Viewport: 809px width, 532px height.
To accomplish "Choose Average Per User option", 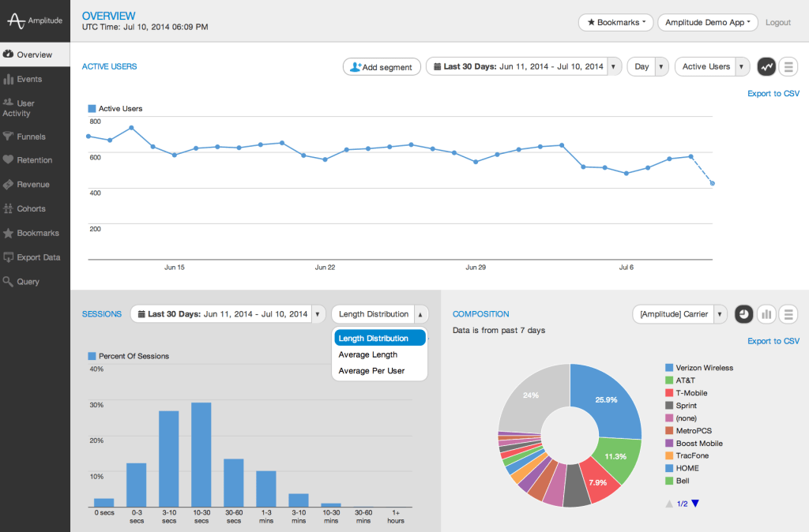I will click(371, 371).
